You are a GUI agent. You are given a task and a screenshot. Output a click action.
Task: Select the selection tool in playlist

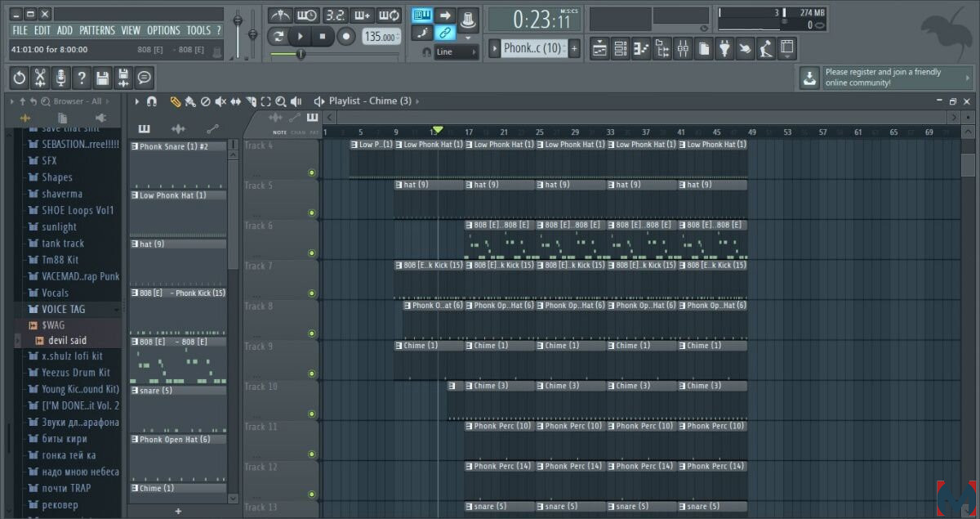[265, 101]
